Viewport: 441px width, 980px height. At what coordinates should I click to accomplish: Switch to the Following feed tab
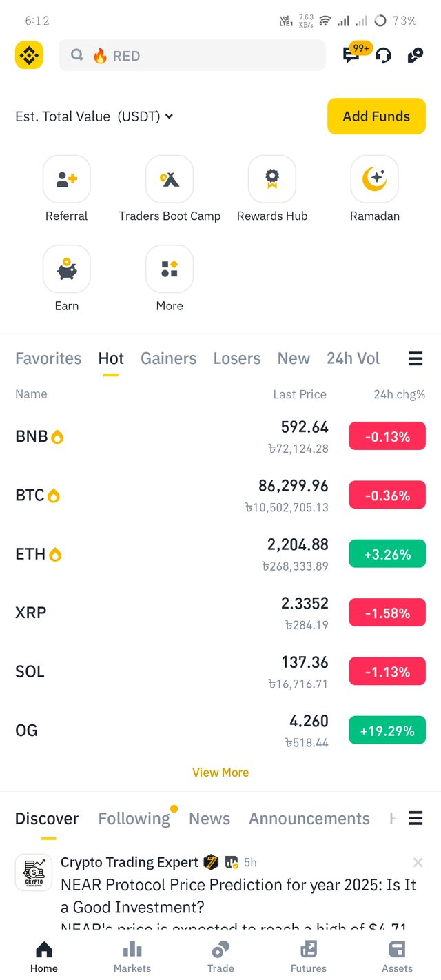134,818
